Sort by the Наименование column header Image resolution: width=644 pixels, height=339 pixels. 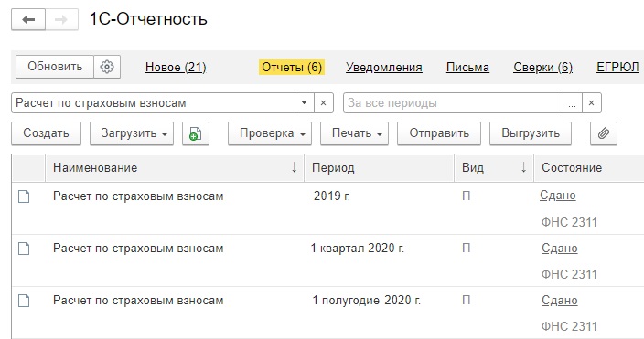tap(175, 167)
